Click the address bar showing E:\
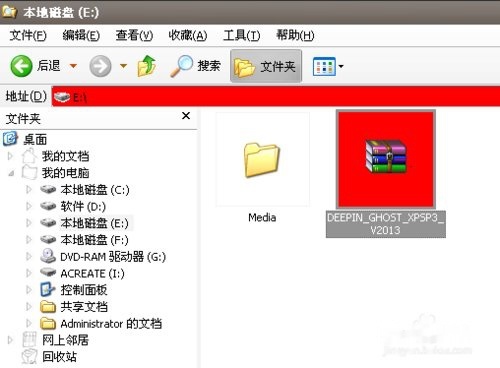This screenshot has height=368, width=500. (276, 97)
